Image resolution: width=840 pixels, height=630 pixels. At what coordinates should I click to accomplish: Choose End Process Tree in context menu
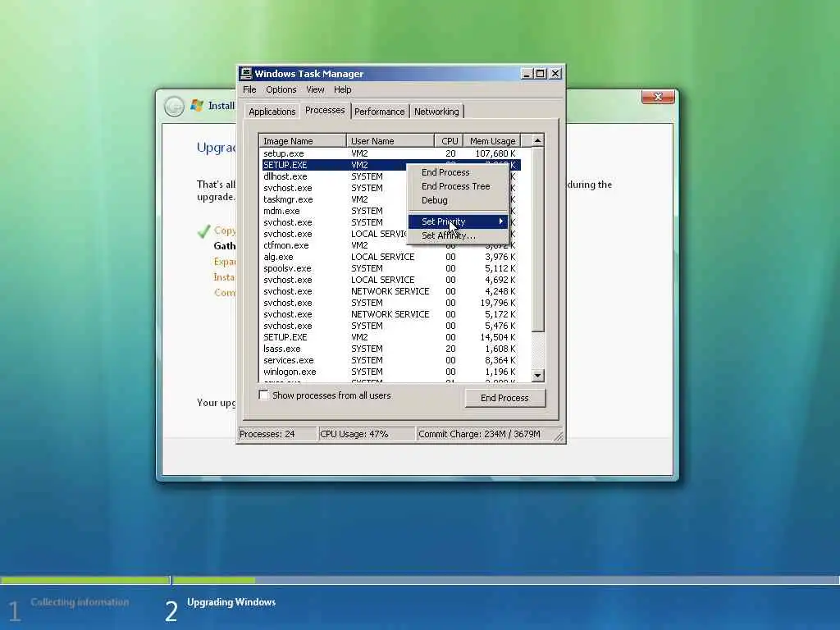click(x=458, y=186)
